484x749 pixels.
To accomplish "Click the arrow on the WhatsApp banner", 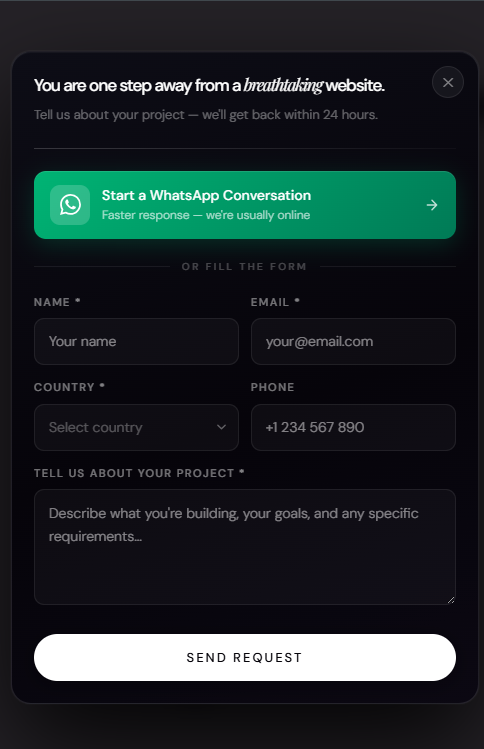I will [x=432, y=205].
